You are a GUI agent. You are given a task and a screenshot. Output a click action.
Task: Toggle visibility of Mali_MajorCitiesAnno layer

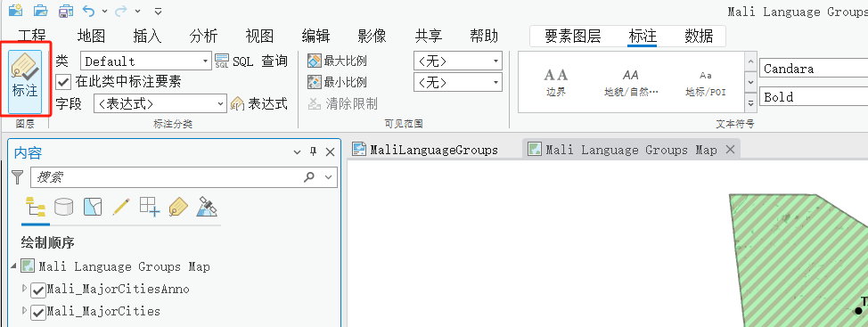pyautogui.click(x=38, y=290)
